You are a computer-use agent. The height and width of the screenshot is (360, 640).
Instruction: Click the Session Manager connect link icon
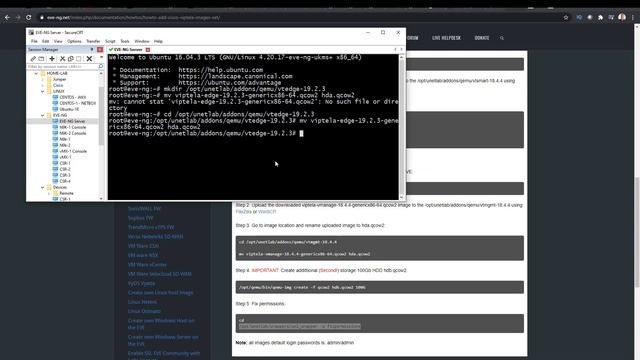pyautogui.click(x=33, y=59)
